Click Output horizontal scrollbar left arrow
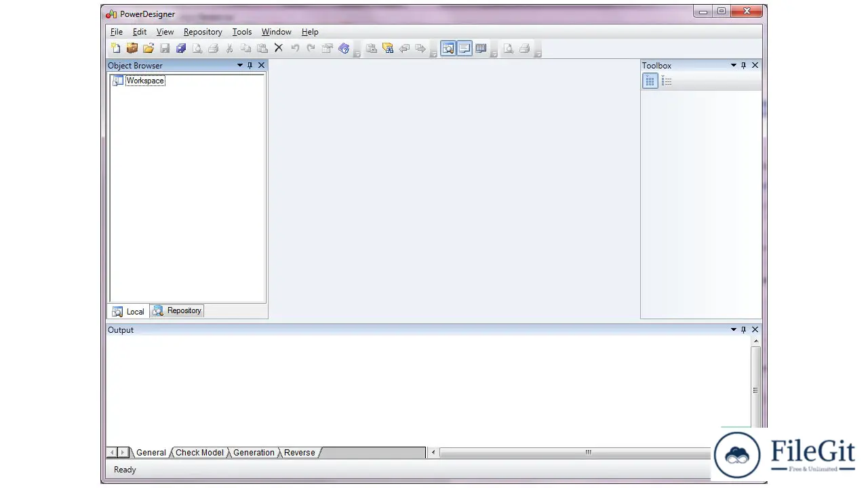 [x=434, y=452]
